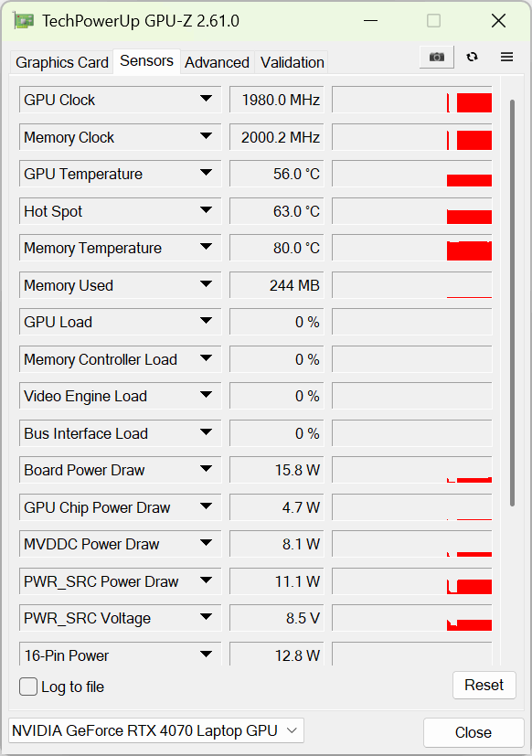Switch to the Advanced tab
532x756 pixels.
point(217,62)
